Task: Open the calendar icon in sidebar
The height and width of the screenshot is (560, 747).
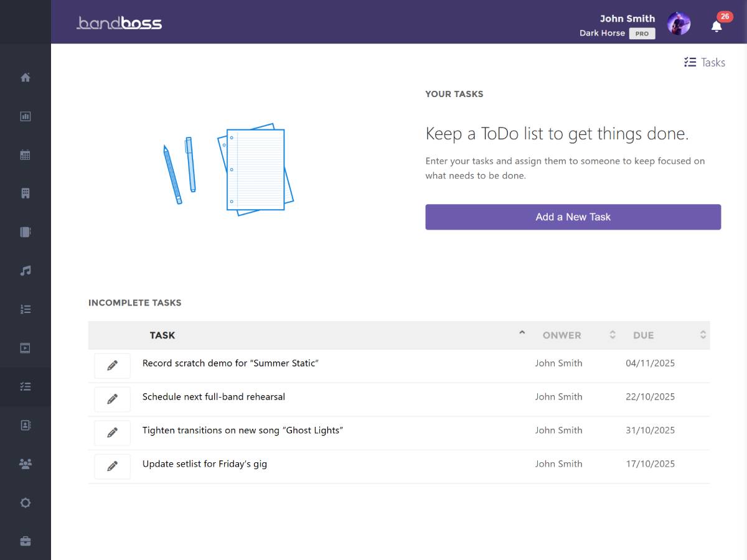Action: tap(26, 155)
